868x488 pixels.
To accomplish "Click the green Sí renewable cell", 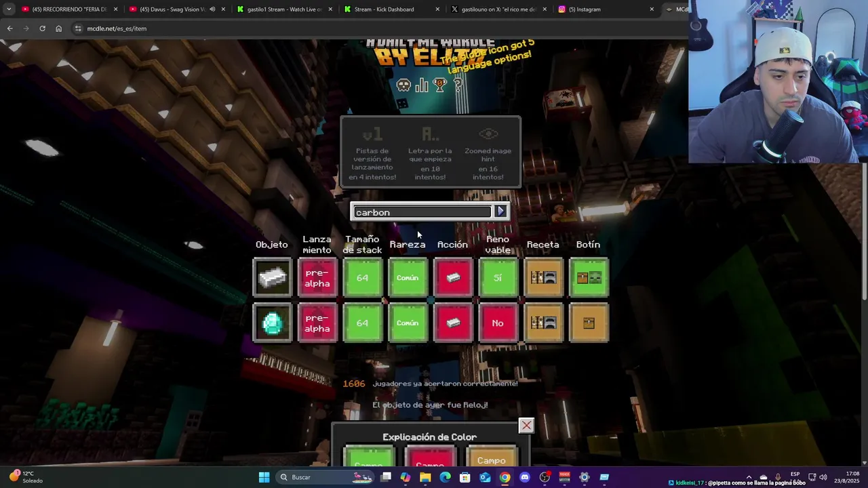I will point(498,277).
